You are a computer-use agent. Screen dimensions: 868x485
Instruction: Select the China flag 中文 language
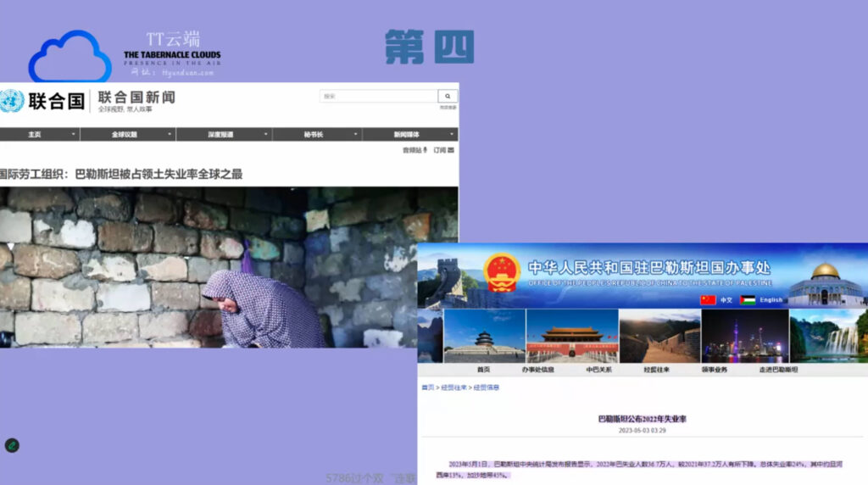[x=708, y=300]
